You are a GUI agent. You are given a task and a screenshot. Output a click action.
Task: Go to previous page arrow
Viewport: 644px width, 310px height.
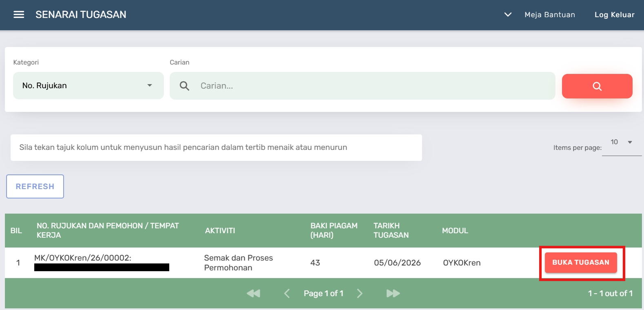pos(287,293)
